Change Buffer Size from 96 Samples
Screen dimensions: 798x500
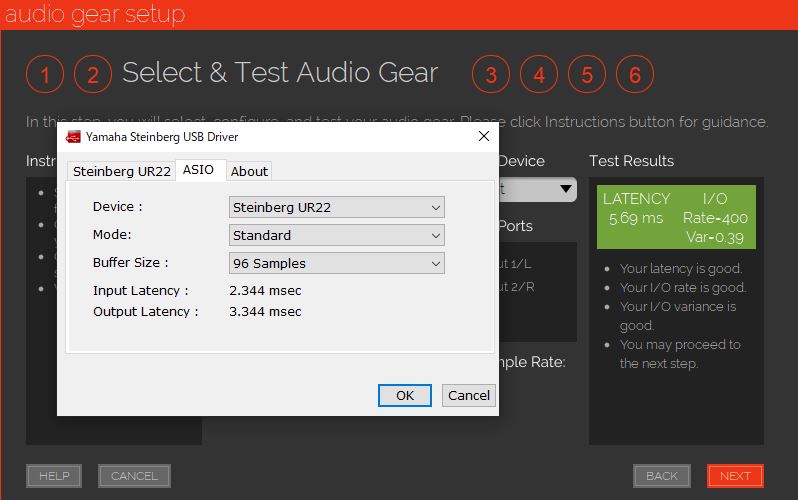(337, 263)
